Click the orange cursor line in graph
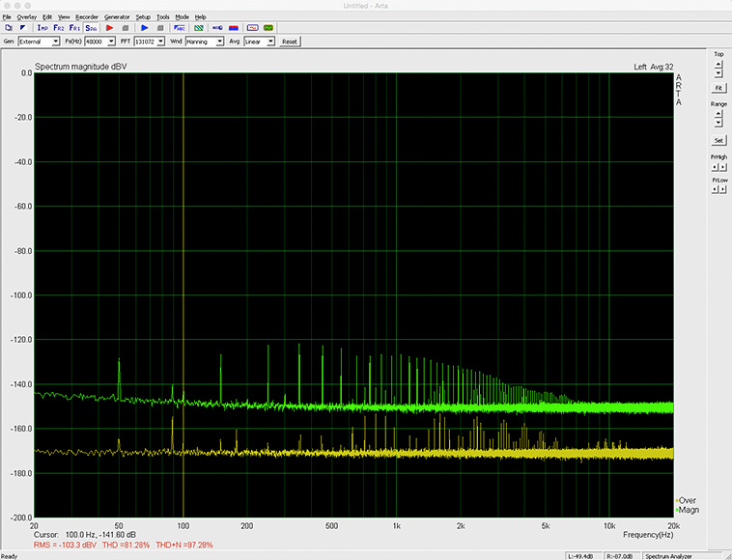This screenshot has width=732, height=560. 183,294
